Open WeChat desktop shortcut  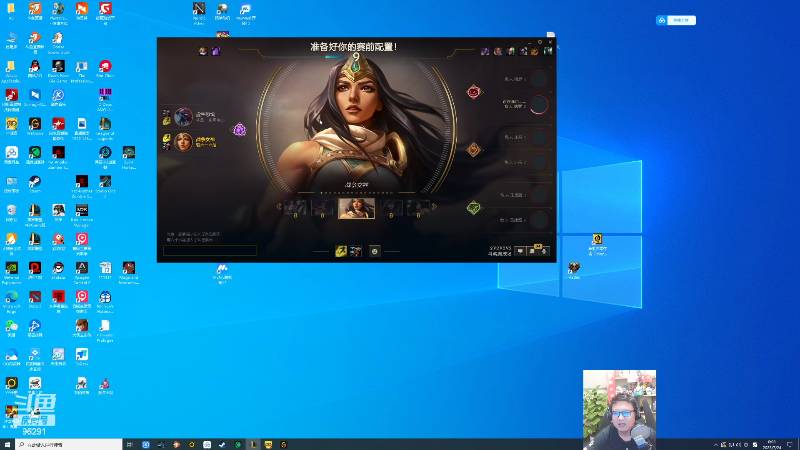click(11, 328)
